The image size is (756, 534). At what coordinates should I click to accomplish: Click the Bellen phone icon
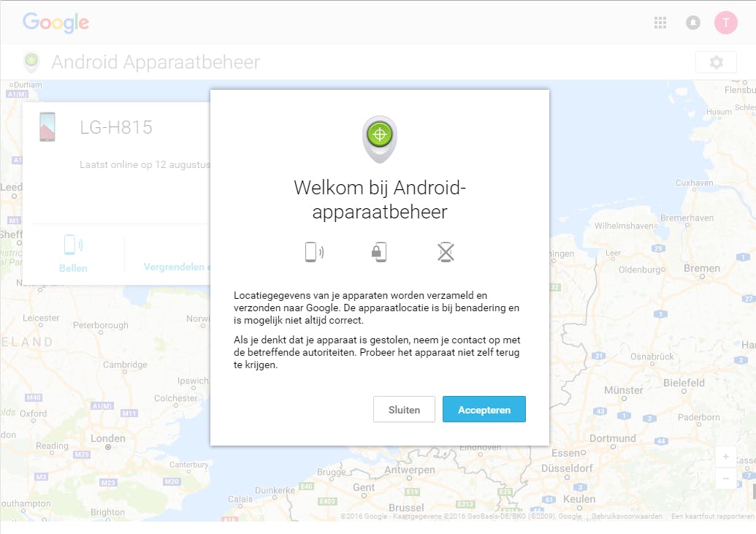(x=73, y=245)
